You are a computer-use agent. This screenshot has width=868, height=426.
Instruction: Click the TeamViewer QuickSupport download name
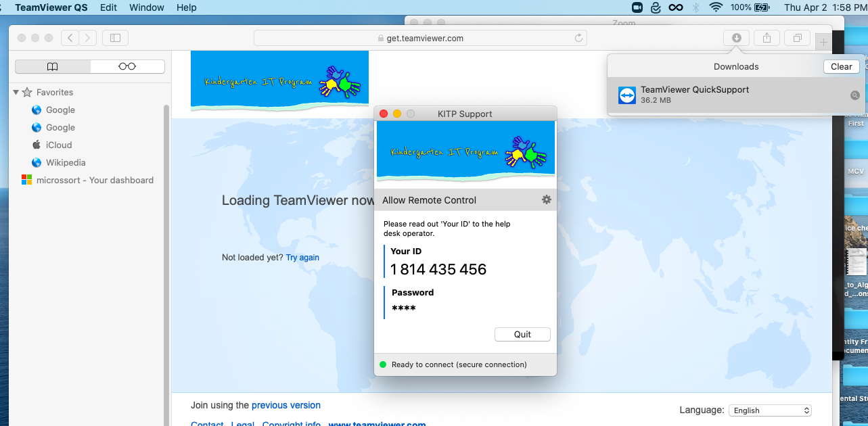click(x=695, y=89)
